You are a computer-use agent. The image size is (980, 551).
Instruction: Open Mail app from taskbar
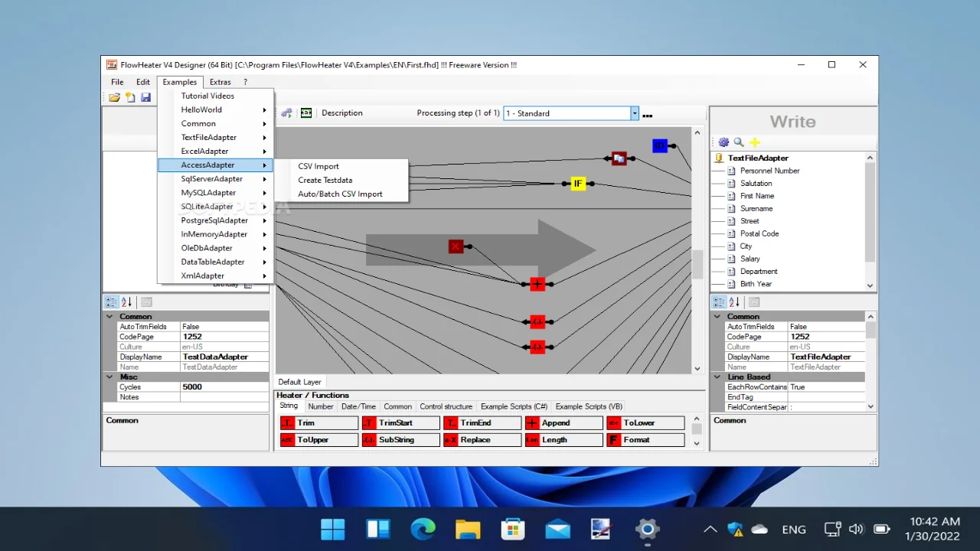click(x=557, y=529)
